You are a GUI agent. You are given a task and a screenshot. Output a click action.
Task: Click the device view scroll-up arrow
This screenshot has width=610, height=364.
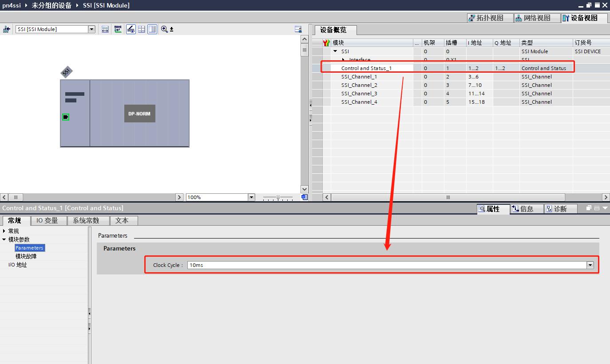pyautogui.click(x=305, y=39)
